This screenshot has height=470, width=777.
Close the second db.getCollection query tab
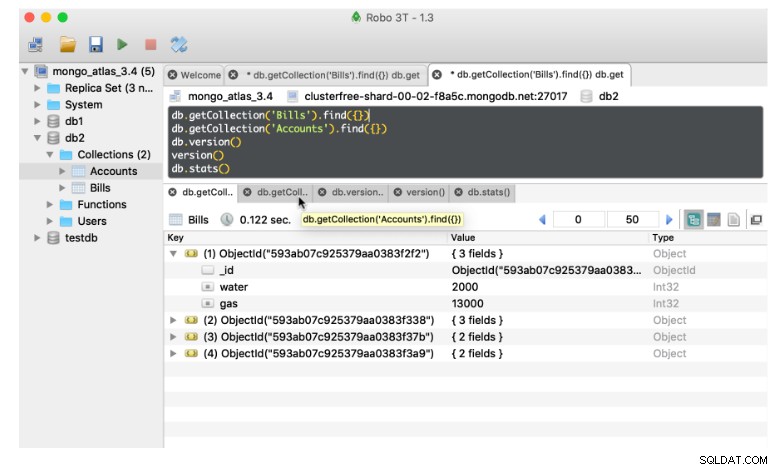(233, 75)
